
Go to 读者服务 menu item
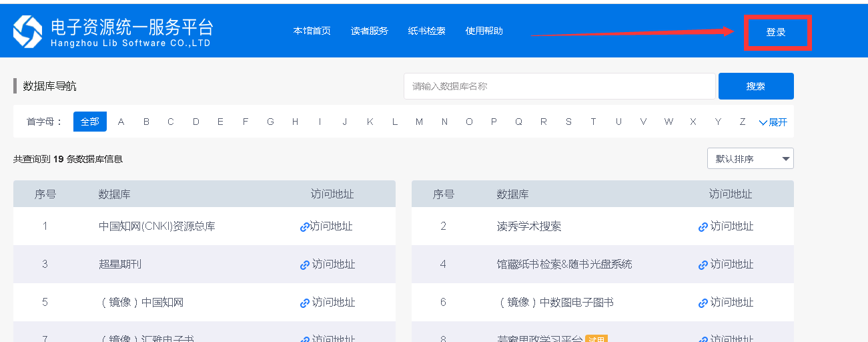369,31
